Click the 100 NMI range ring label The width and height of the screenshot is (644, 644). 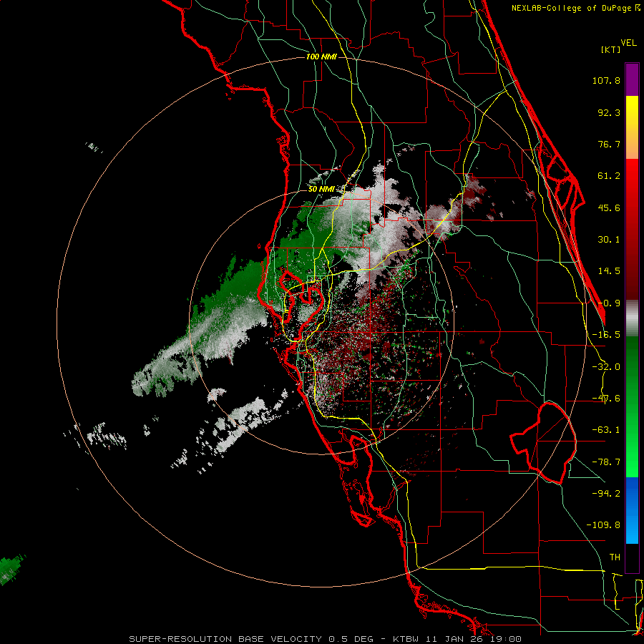tap(321, 57)
